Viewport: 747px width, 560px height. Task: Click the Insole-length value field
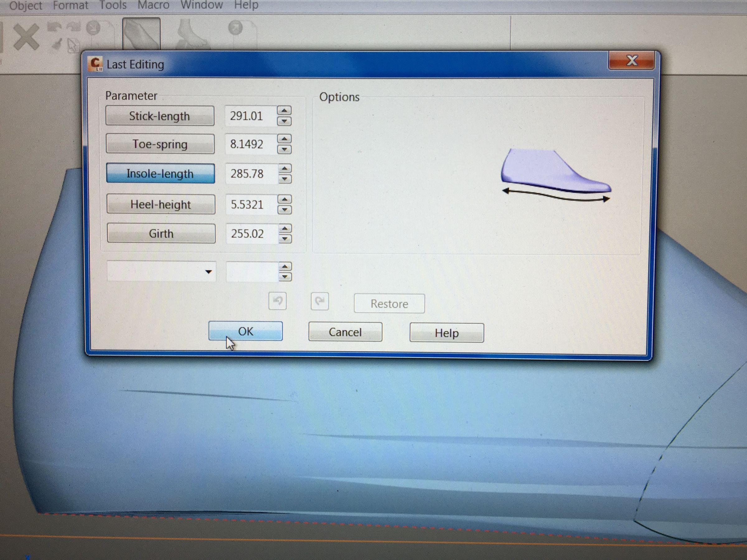tap(250, 174)
